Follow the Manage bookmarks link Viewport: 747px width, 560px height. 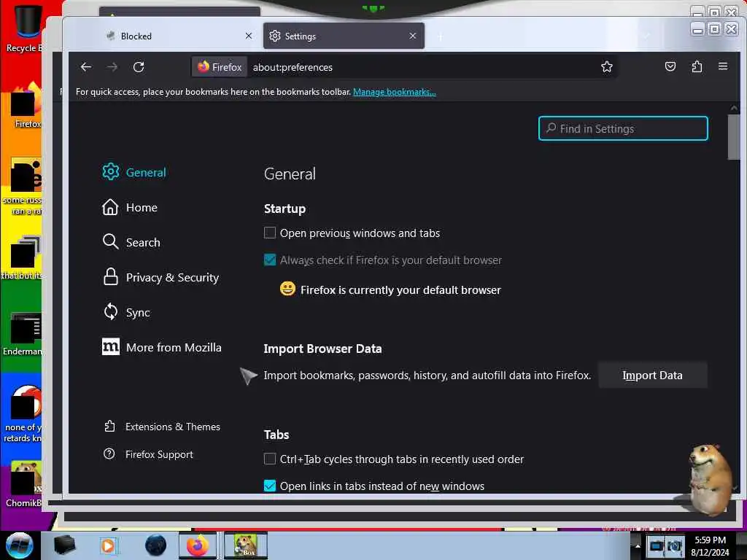(395, 91)
